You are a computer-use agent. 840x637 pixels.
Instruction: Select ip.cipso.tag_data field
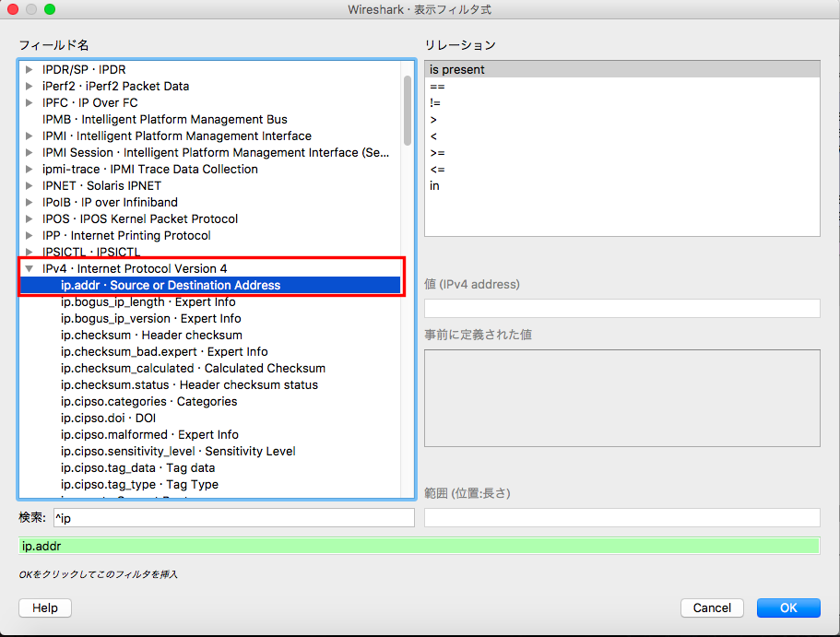click(x=210, y=468)
